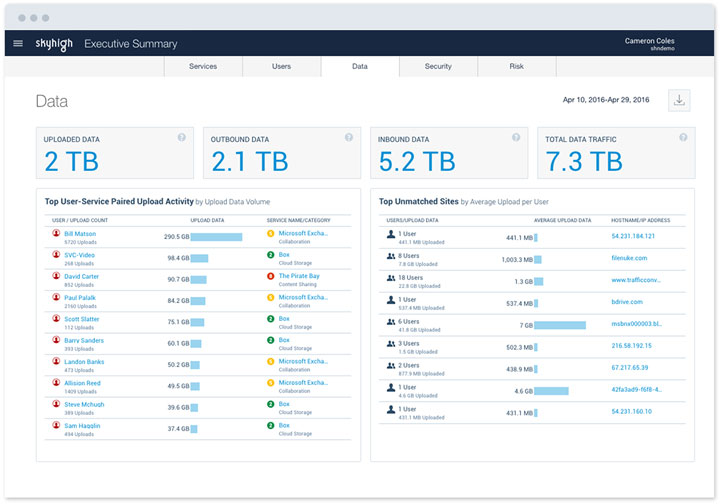Click the user icon beside Sam Hagglin
The height and width of the screenshot is (504, 720).
click(56, 425)
